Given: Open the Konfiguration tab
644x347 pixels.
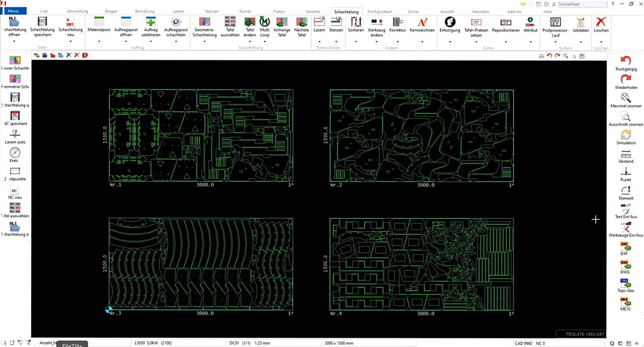Looking at the screenshot, I should point(380,12).
